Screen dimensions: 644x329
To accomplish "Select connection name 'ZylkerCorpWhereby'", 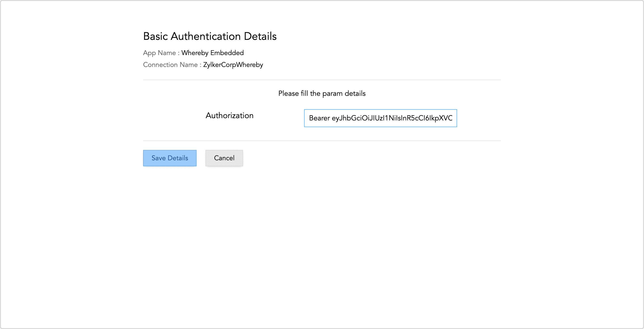I will pyautogui.click(x=233, y=65).
